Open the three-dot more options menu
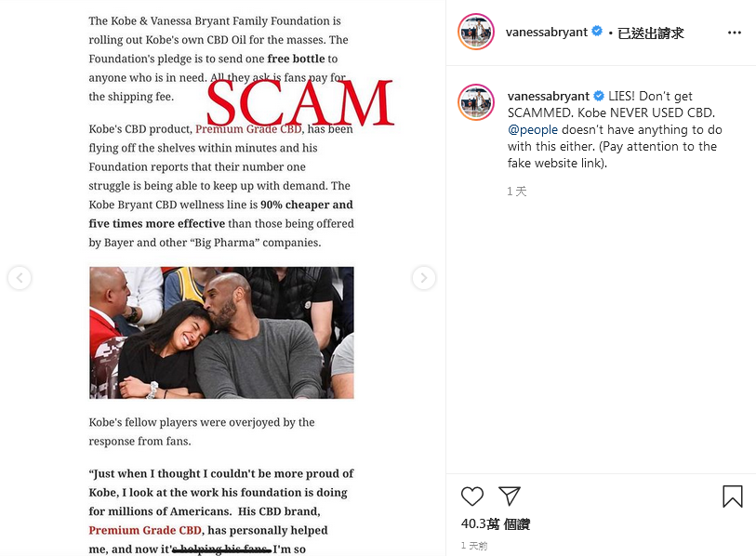756x556 pixels. click(735, 33)
